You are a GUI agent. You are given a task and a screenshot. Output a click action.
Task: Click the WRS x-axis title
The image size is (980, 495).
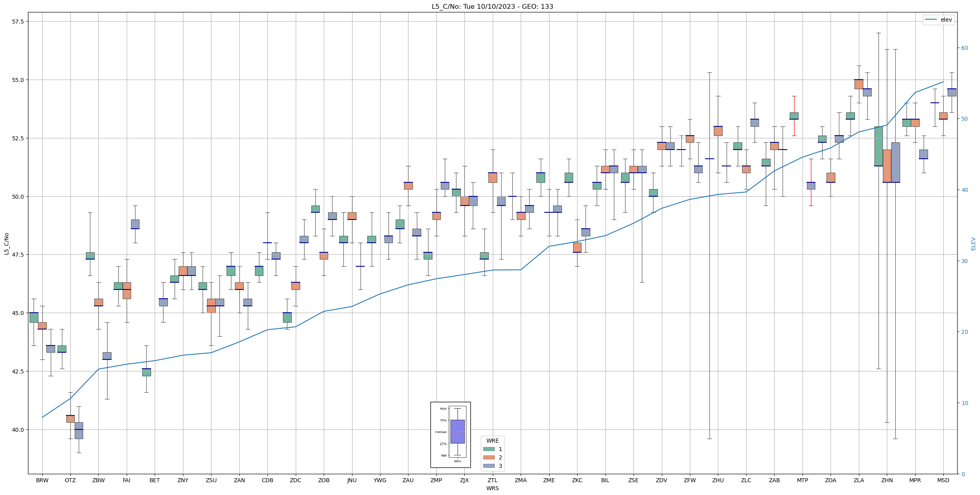click(x=492, y=488)
